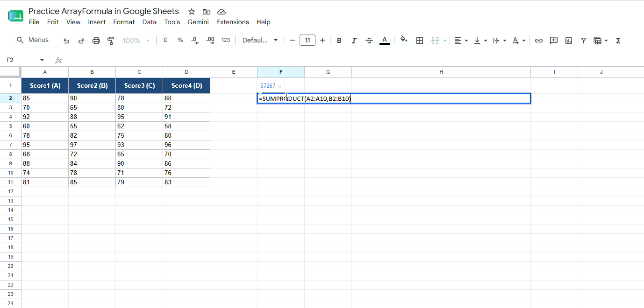This screenshot has height=308, width=644.
Task: Select the Score3 (C) header cell
Action: (139, 85)
